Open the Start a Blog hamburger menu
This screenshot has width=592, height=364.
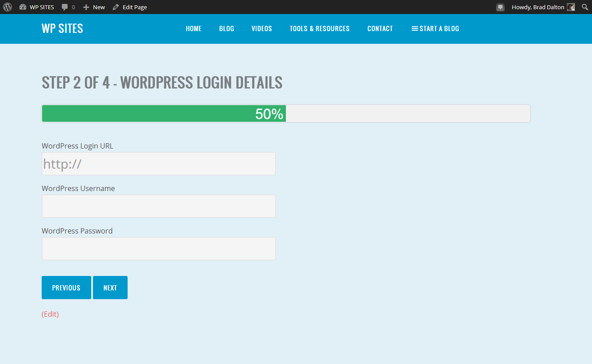(x=414, y=28)
